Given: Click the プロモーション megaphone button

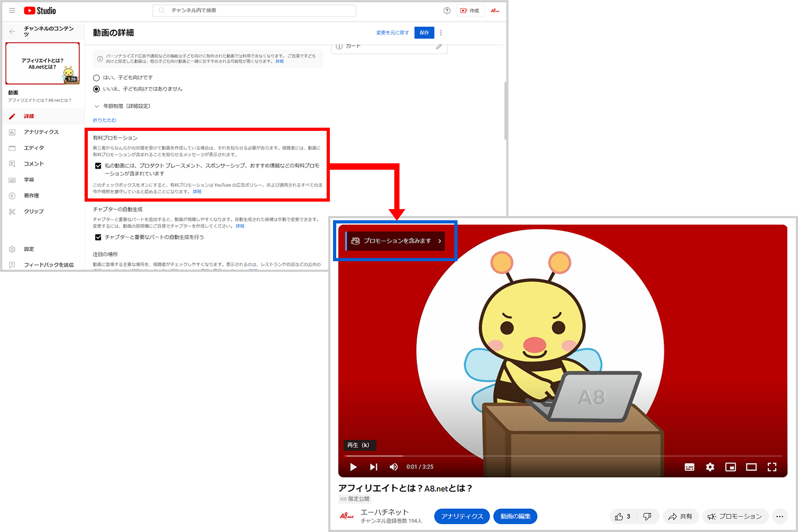Looking at the screenshot, I should 735,517.
